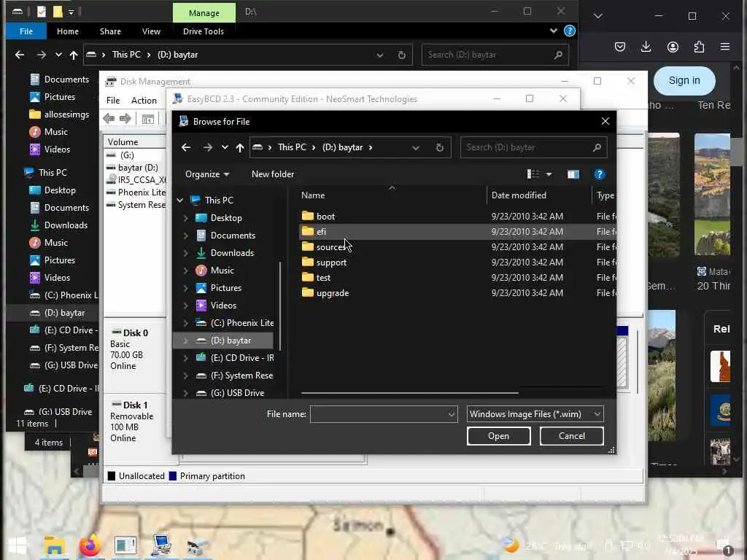The image size is (747, 560).
Task: Click Disk Management back arrow
Action: (109, 119)
